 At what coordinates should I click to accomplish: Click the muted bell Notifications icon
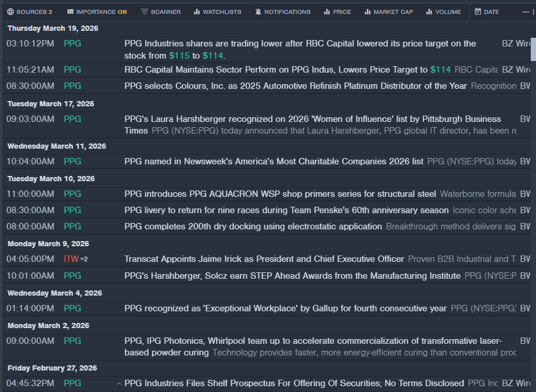pyautogui.click(x=258, y=12)
